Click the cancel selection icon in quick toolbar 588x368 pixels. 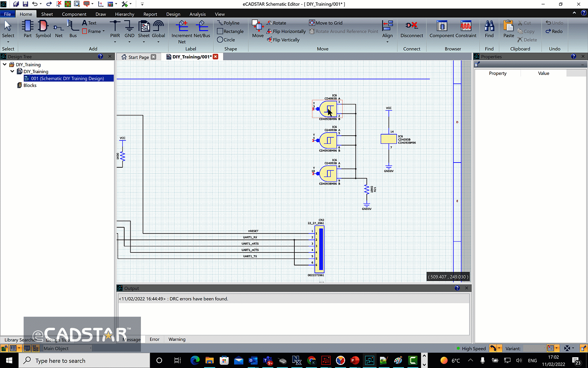[x=59, y=4]
